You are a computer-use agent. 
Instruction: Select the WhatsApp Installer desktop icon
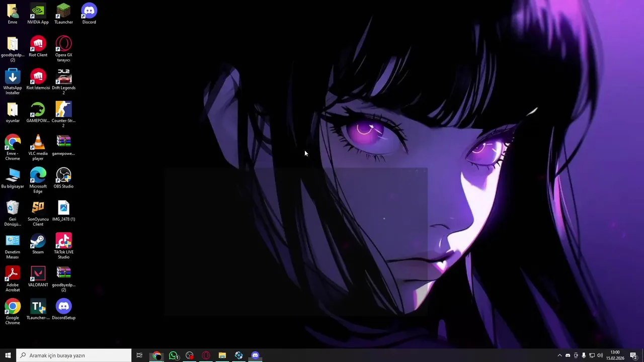(x=13, y=82)
